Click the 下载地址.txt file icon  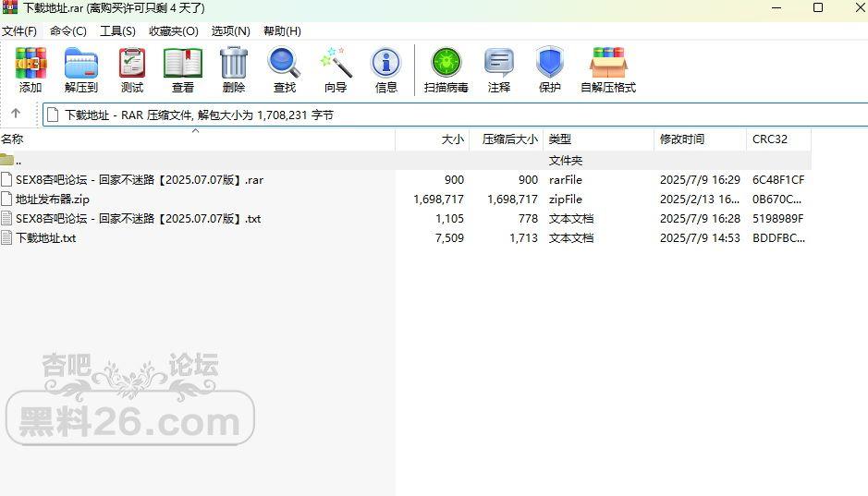pos(6,237)
